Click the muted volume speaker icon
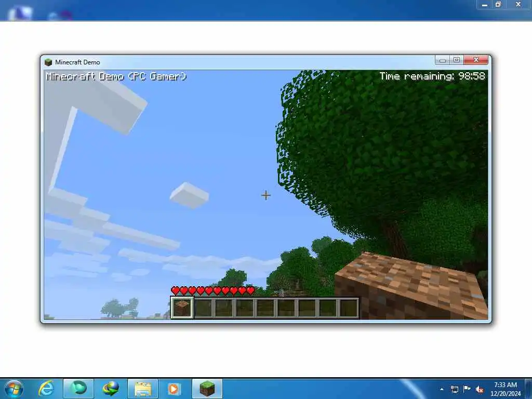532x399 pixels. coord(480,389)
